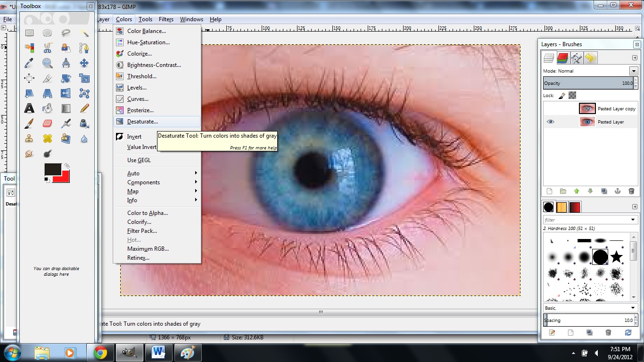Expand the Map submenu
Image resolution: width=644 pixels, height=362 pixels.
[157, 191]
